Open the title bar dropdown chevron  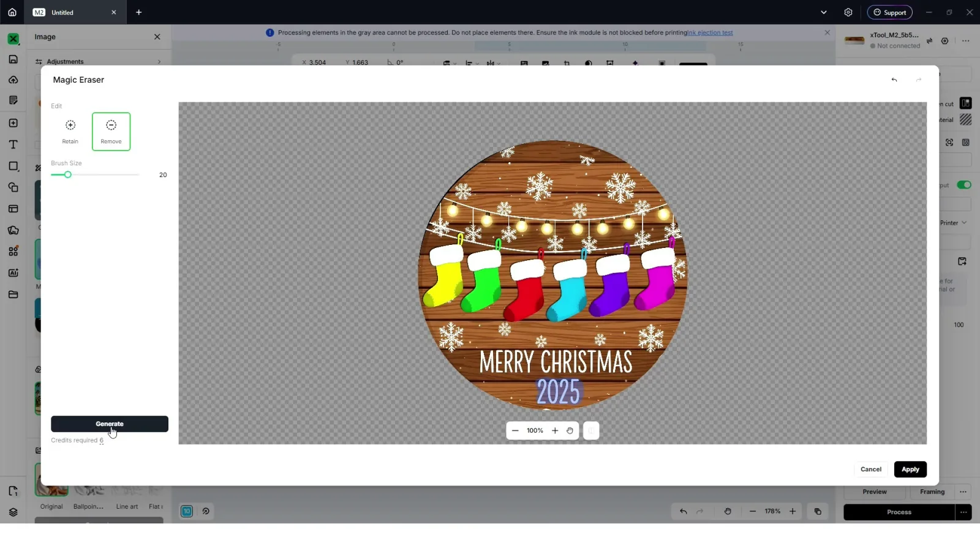click(824, 12)
